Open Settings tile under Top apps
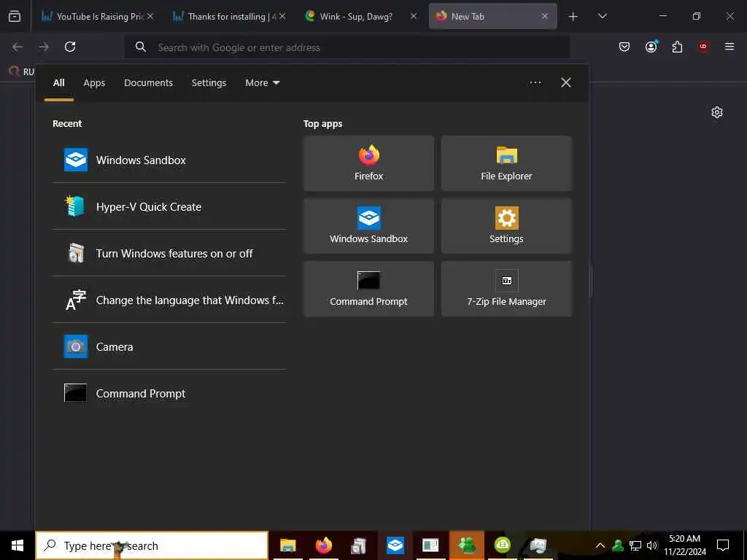This screenshot has height=560, width=747. [x=506, y=226]
